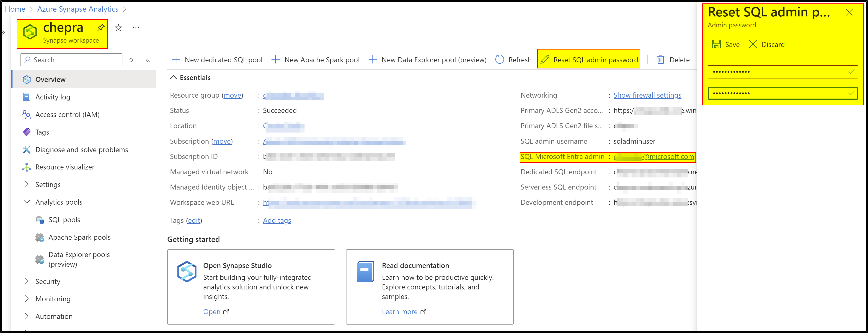Click Show firewall settings link
868x333 pixels.
(x=647, y=95)
